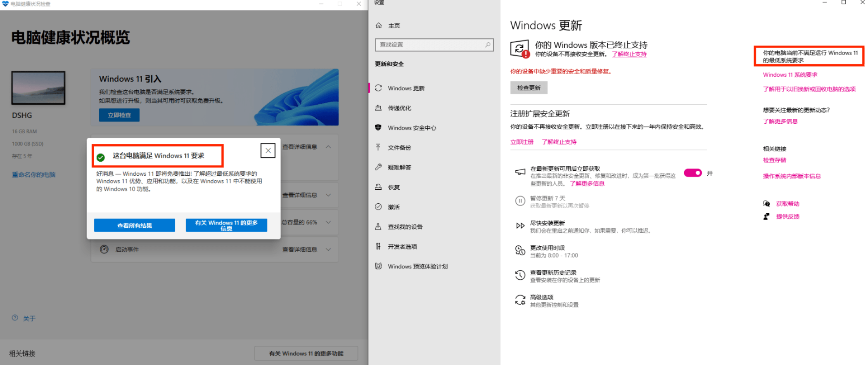
Task: Click the 立即检查 button on Windows 11 banner
Action: (119, 115)
